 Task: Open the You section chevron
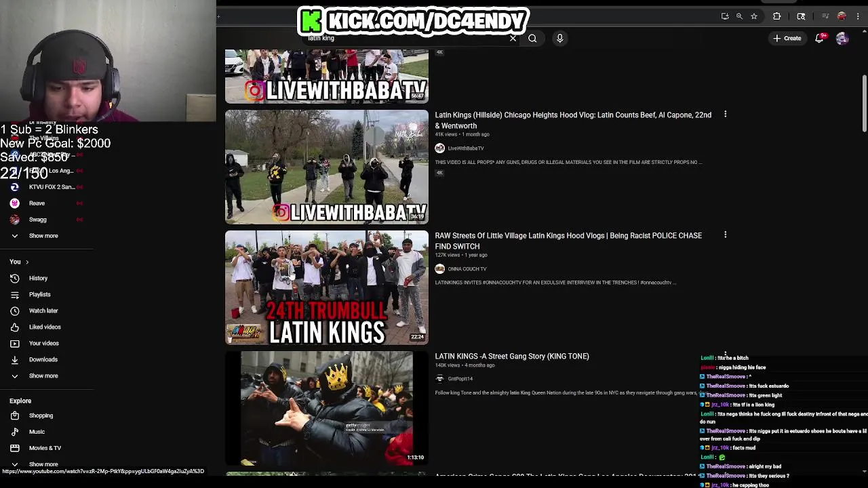[x=27, y=262]
